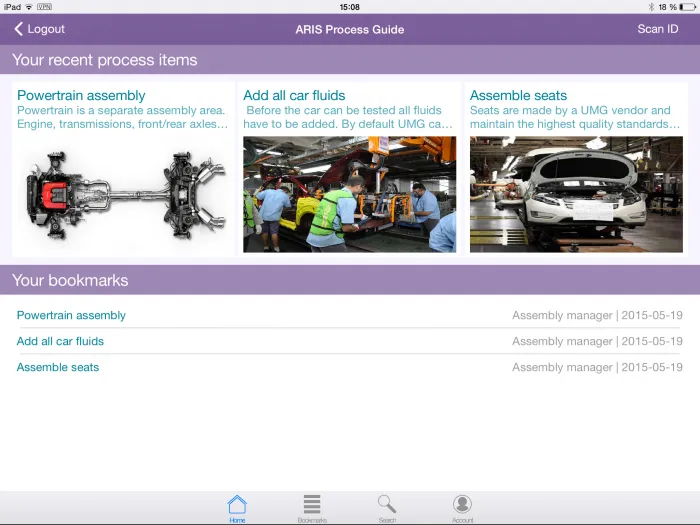Tap the Wi-Fi icon in status bar
Screen dimensions: 700x525
coord(29,7)
